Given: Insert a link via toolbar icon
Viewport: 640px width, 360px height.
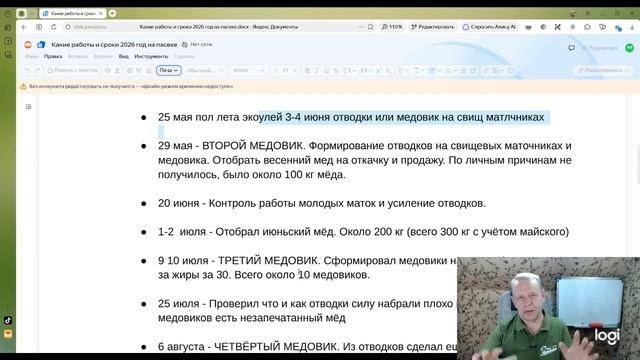Looking at the screenshot, I should coord(486,71).
